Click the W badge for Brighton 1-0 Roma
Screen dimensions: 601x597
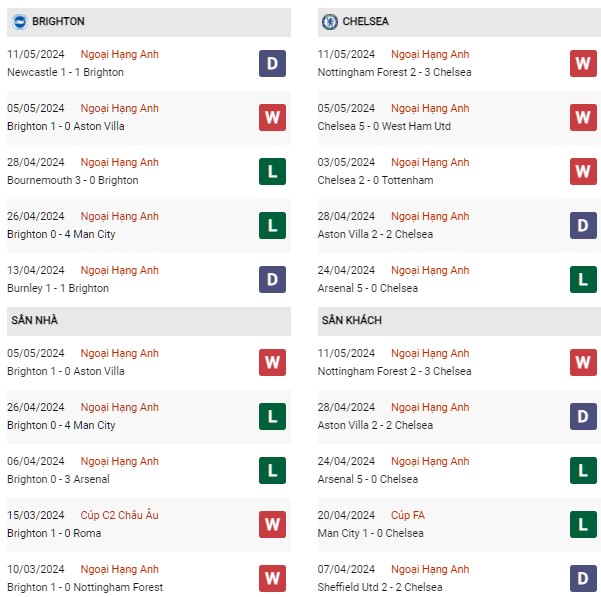click(272, 524)
